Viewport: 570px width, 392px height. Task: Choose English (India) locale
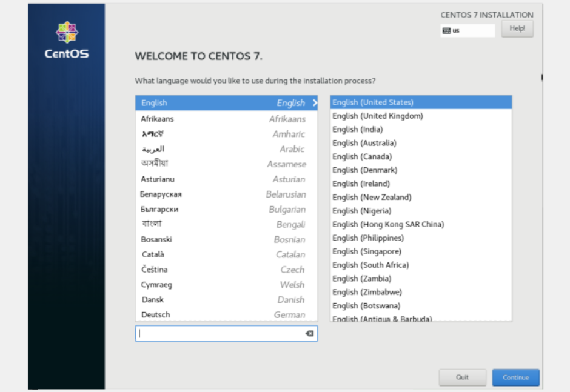point(421,129)
